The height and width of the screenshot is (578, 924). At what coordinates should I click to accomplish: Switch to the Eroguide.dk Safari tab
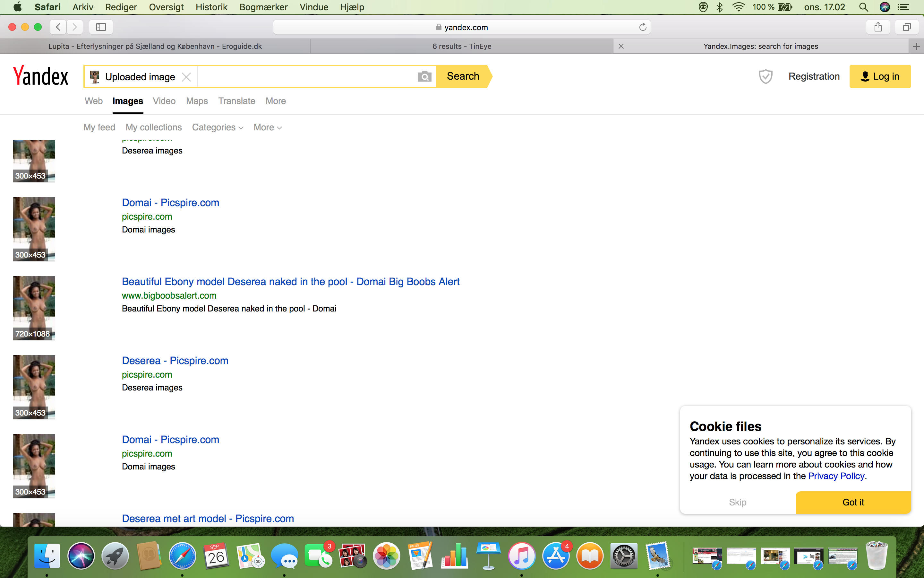tap(155, 46)
